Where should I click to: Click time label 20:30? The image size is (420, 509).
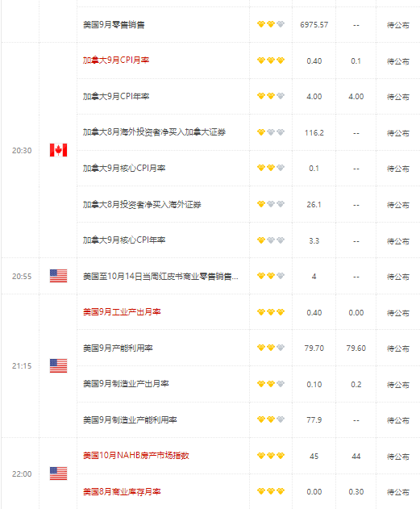coord(22,151)
